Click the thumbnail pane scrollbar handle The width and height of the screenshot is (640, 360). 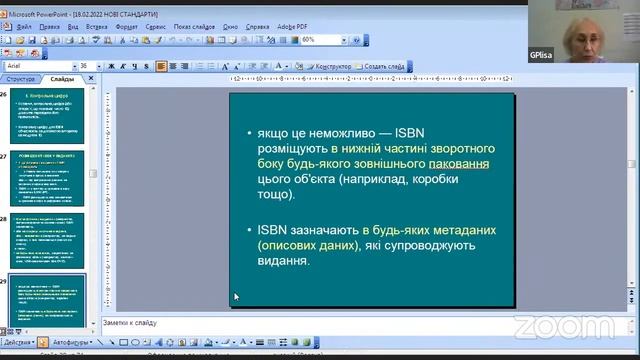click(93, 173)
